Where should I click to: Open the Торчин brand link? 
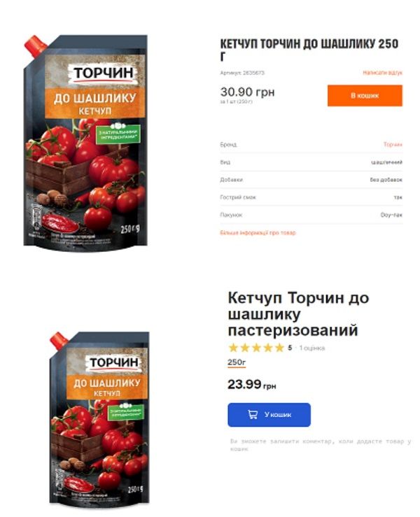click(x=393, y=144)
